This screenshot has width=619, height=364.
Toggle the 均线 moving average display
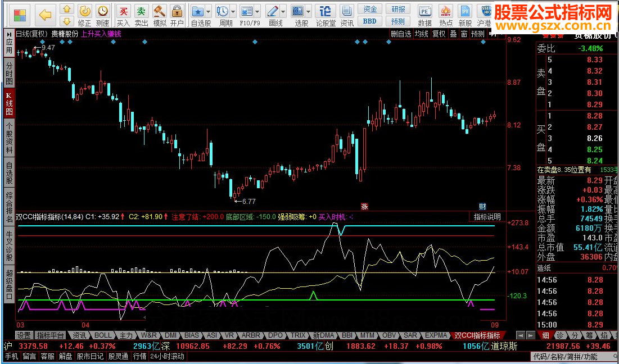point(421,34)
